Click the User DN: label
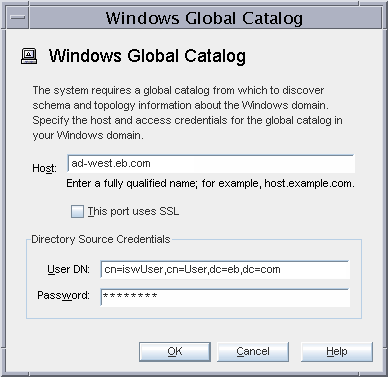Image resolution: width=388 pixels, height=377 pixels. [68, 269]
